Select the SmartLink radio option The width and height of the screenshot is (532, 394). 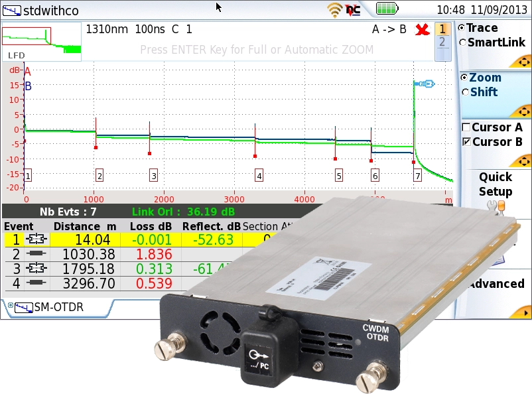pos(463,42)
